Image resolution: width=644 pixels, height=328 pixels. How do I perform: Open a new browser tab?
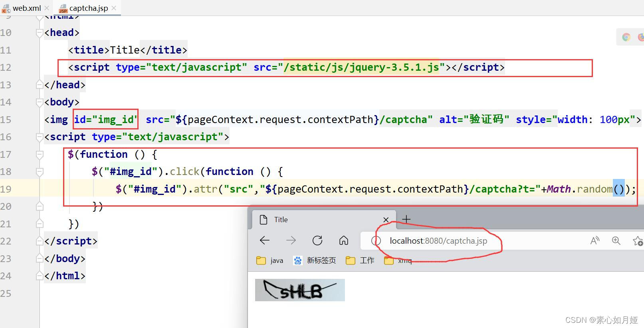(x=406, y=219)
